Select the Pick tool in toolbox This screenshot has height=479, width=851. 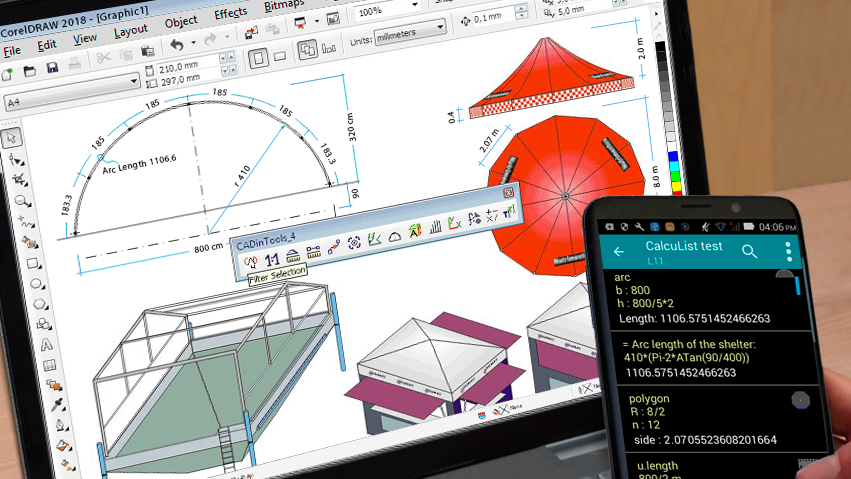(12, 138)
